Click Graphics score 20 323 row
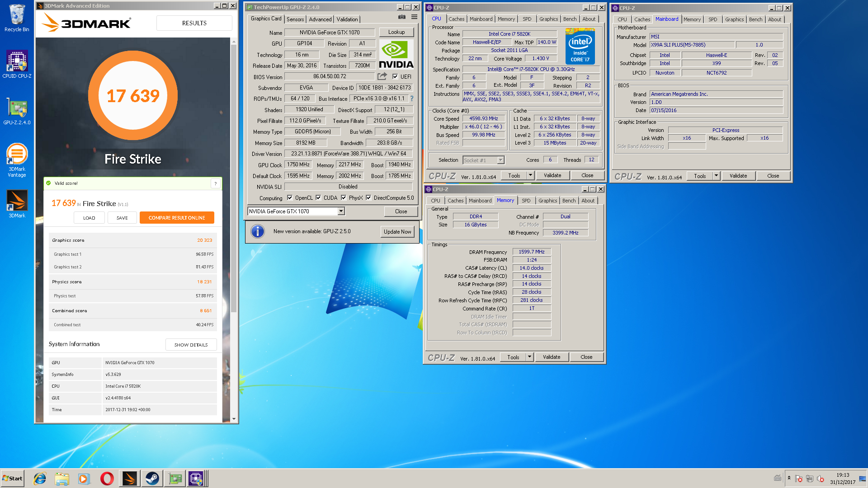The image size is (868, 488). pos(132,240)
